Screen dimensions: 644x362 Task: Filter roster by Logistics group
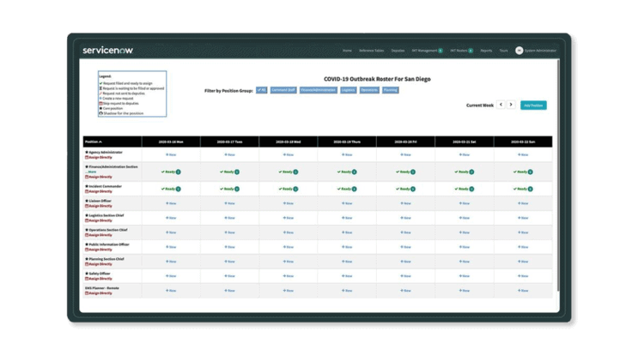click(x=349, y=90)
